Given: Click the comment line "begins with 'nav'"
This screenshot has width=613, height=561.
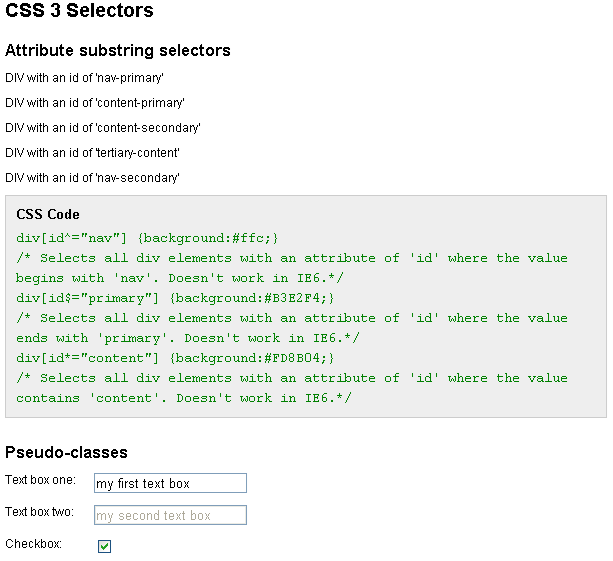Looking at the screenshot, I should pyautogui.click(x=179, y=278).
